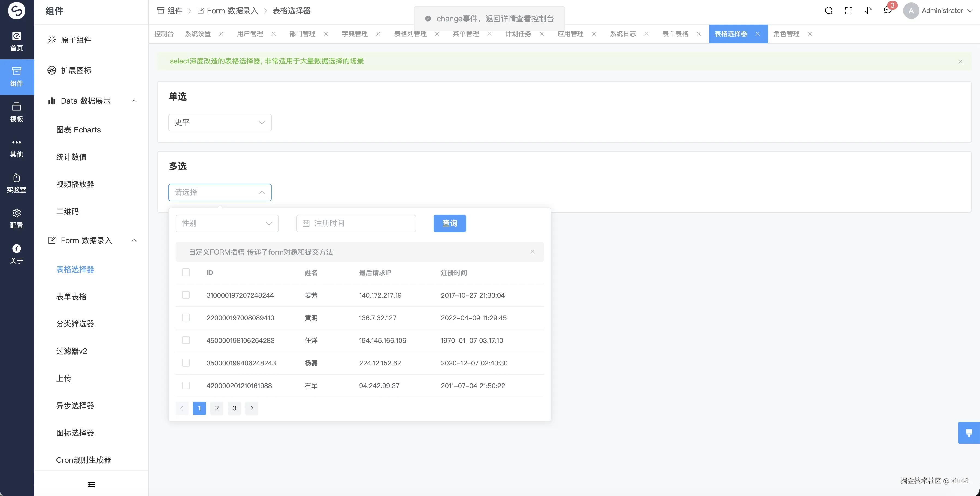
Task: Open the 性别 filter dropdown
Action: [x=227, y=223]
